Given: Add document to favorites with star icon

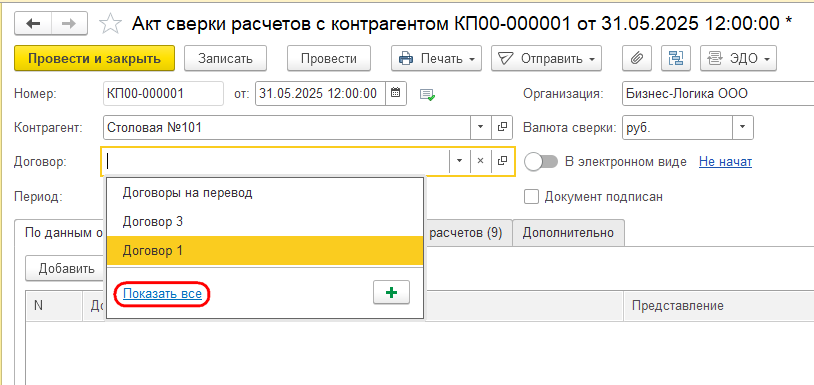Looking at the screenshot, I should click(x=110, y=24).
